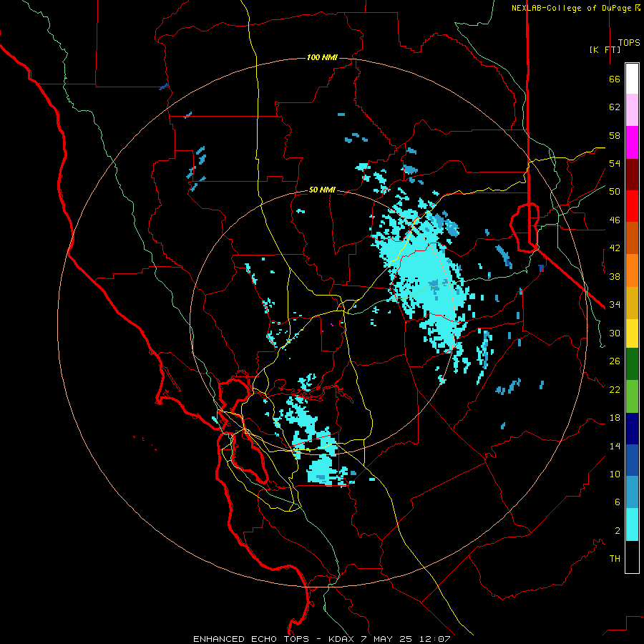Click the navy 18 K FT legend swatch

coord(632,429)
